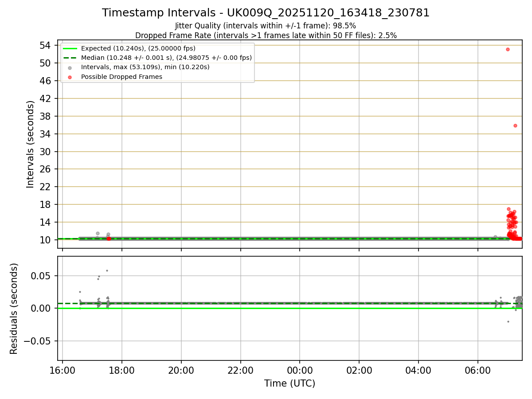Click the red outlier point near 36 seconds

(515, 125)
